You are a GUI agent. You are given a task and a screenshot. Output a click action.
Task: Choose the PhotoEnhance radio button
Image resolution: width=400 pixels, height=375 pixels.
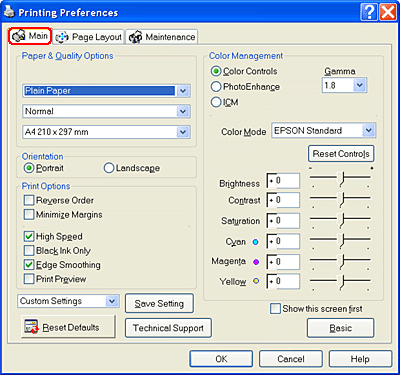coord(216,87)
